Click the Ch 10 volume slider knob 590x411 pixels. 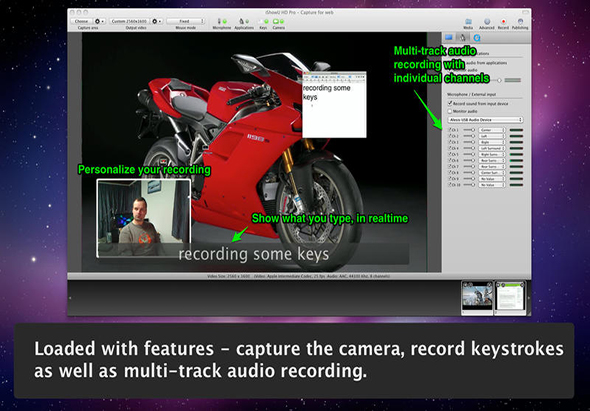click(x=473, y=185)
